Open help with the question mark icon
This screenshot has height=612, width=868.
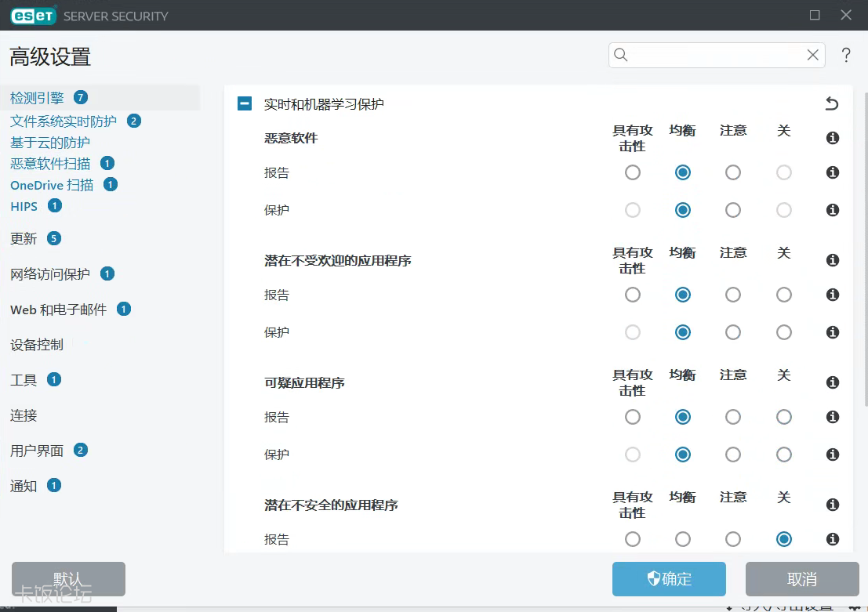(846, 55)
